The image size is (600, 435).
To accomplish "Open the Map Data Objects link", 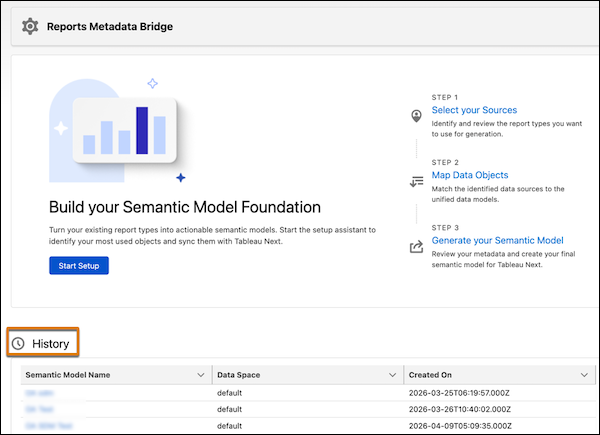I will click(x=470, y=175).
